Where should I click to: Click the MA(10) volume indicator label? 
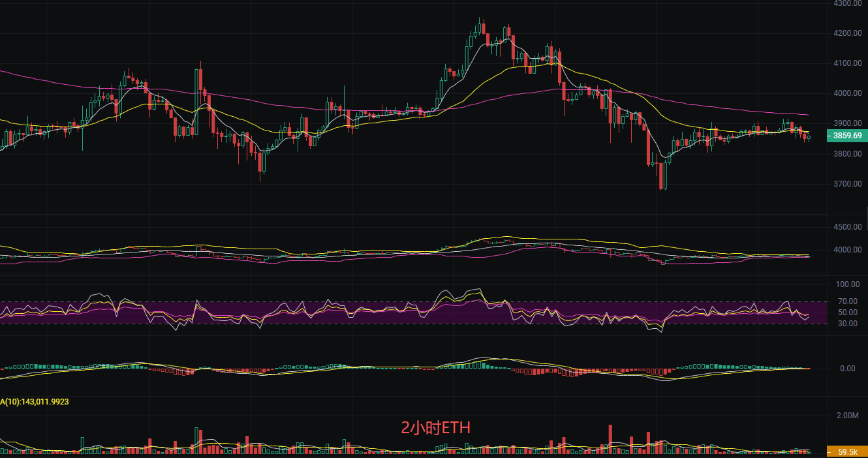[x=35, y=402]
